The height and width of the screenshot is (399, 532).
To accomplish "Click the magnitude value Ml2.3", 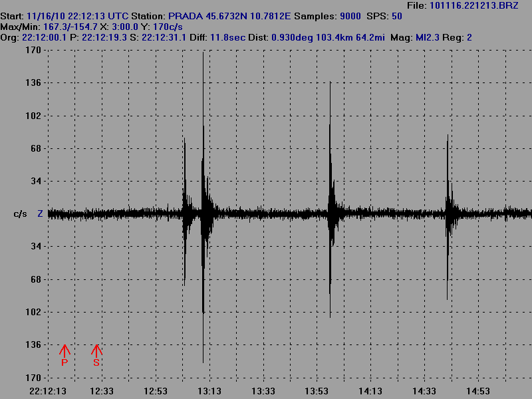I will pyautogui.click(x=428, y=37).
